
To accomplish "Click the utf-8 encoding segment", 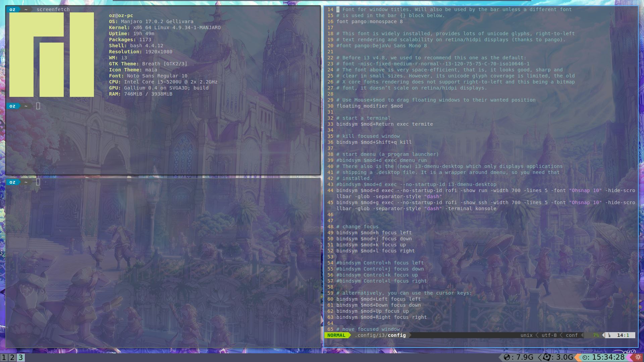I will coord(549,335).
